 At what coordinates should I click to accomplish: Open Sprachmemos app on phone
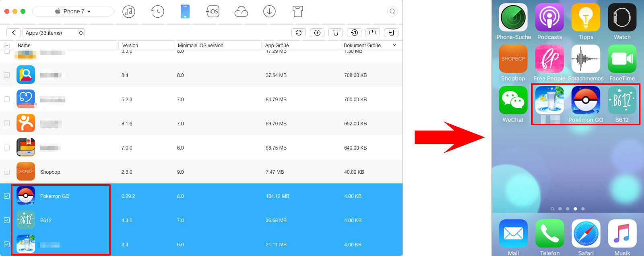pyautogui.click(x=586, y=59)
